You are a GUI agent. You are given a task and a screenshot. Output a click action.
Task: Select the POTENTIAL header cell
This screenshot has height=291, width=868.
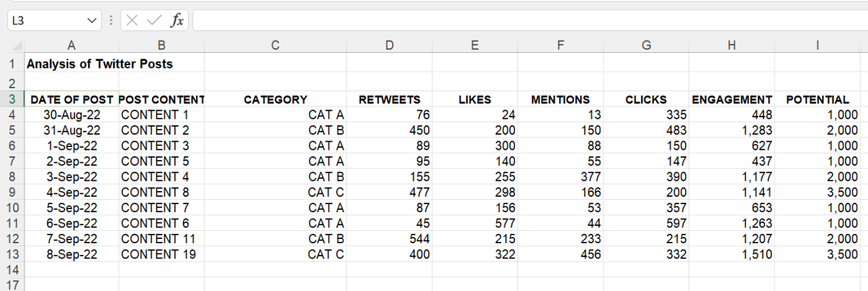coord(817,99)
